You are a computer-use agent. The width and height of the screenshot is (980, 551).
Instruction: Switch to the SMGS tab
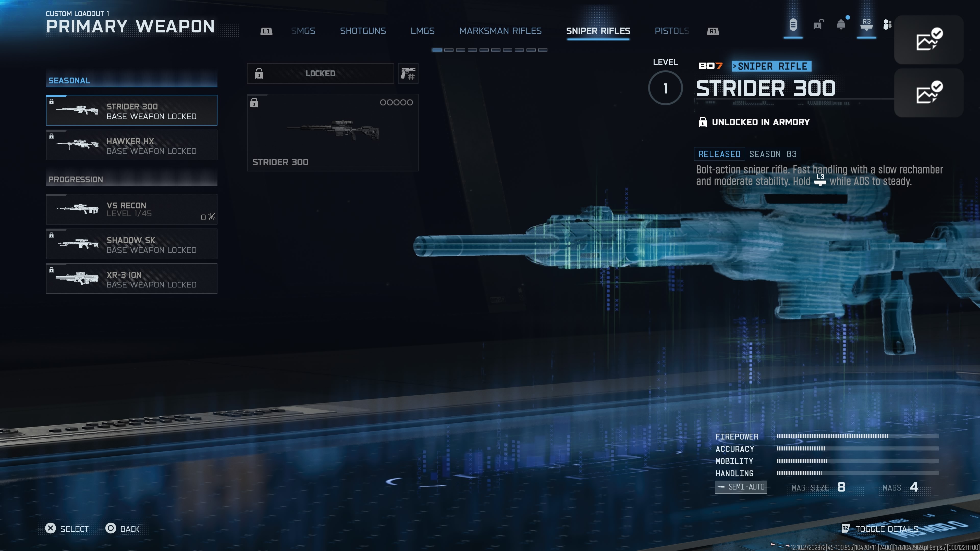[303, 31]
